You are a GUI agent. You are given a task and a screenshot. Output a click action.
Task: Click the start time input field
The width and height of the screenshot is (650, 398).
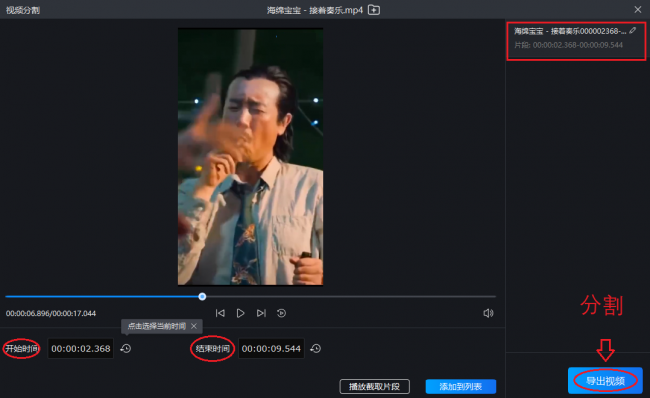point(81,349)
